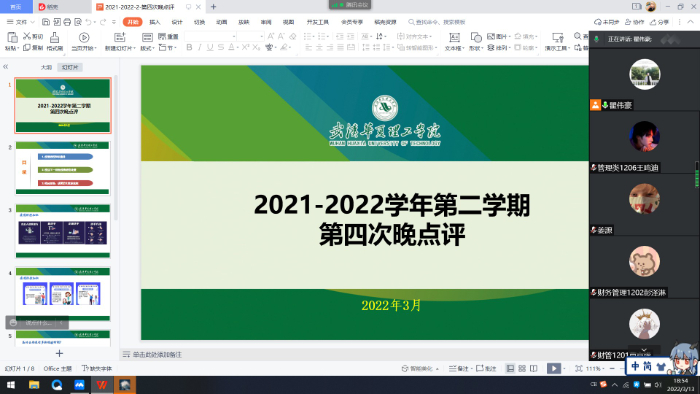Switch to reading view icon
This screenshot has width=700, height=394.
click(533, 368)
